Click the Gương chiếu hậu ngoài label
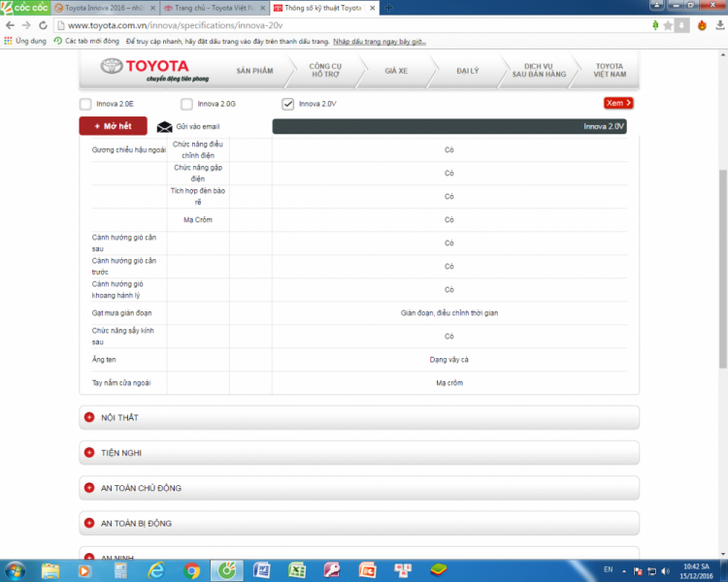Viewport: 728px width, 582px height. click(128, 150)
